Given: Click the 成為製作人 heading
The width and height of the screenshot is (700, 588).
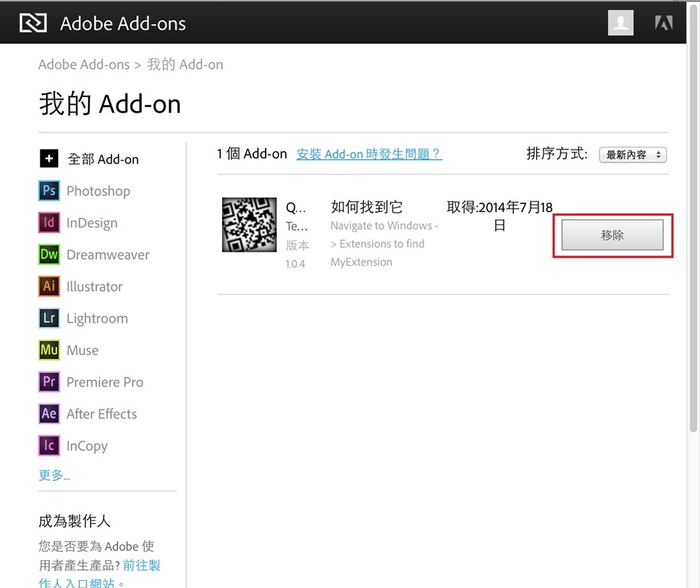Looking at the screenshot, I should click(74, 521).
